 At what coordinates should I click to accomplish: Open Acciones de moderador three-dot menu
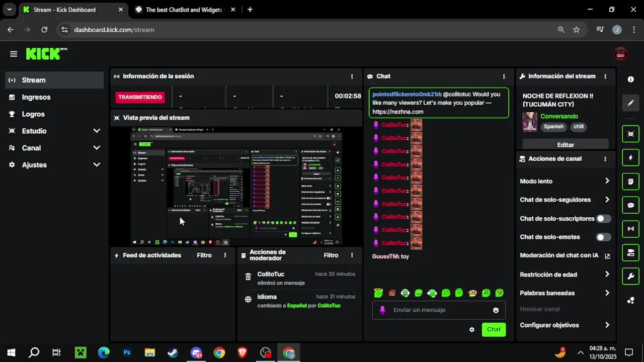click(x=352, y=255)
